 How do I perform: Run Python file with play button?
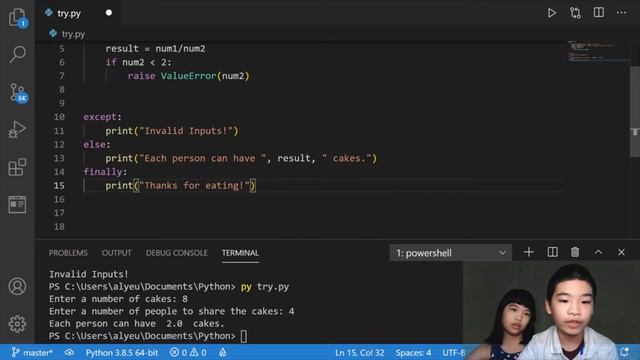tap(551, 13)
